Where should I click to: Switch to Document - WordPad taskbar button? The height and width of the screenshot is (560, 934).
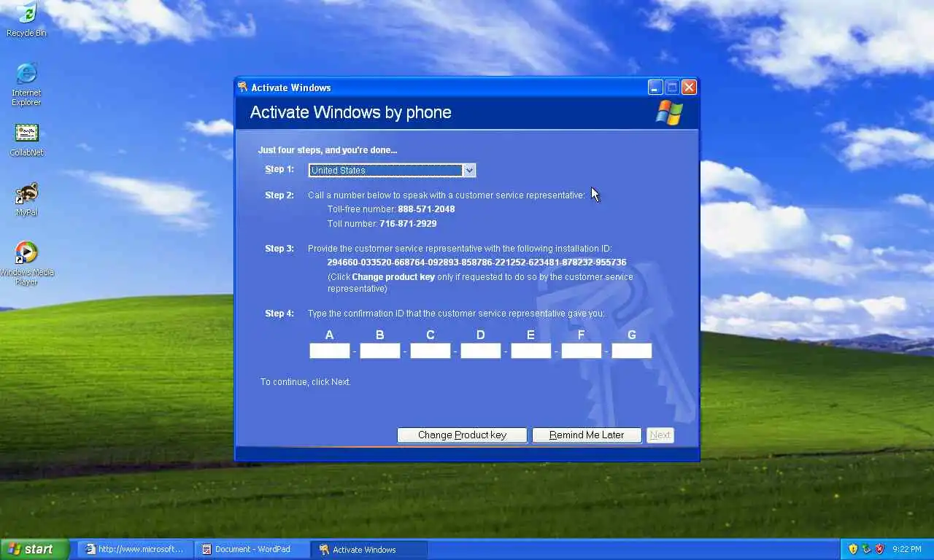252,549
